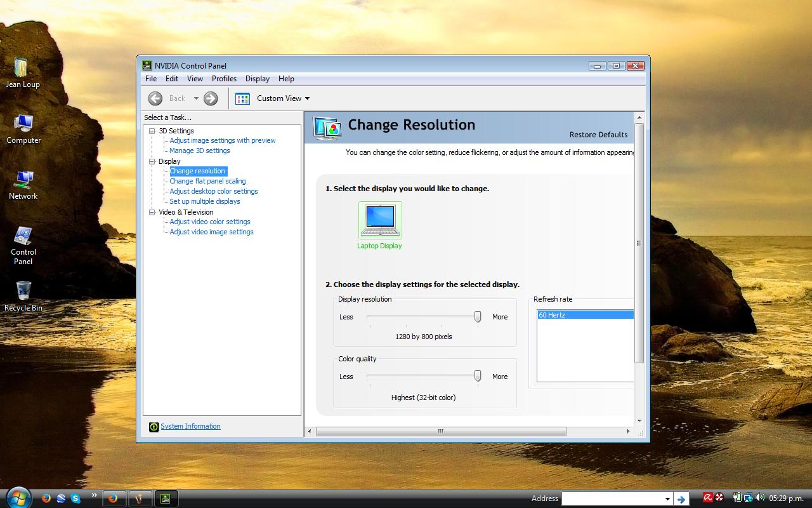
Task: Click the Display resolution slider handle
Action: 478,317
